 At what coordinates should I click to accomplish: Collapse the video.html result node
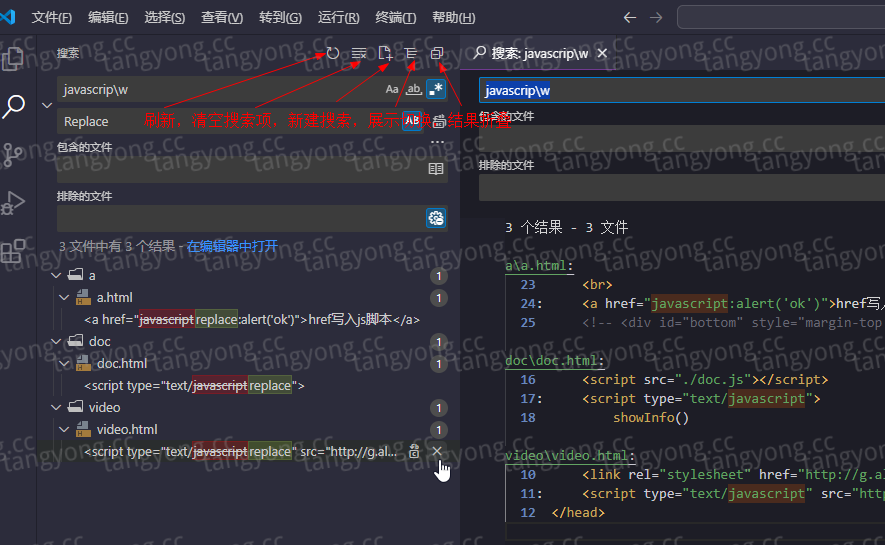[64, 429]
